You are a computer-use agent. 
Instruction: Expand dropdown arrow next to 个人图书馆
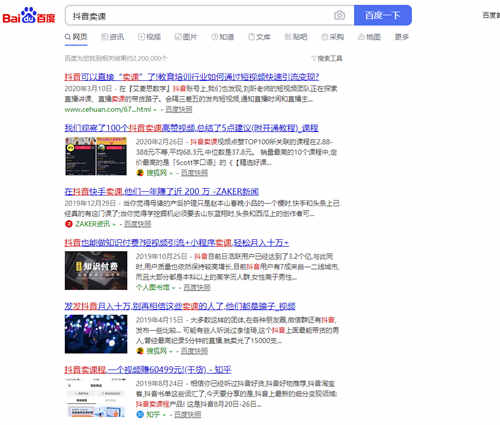173,288
